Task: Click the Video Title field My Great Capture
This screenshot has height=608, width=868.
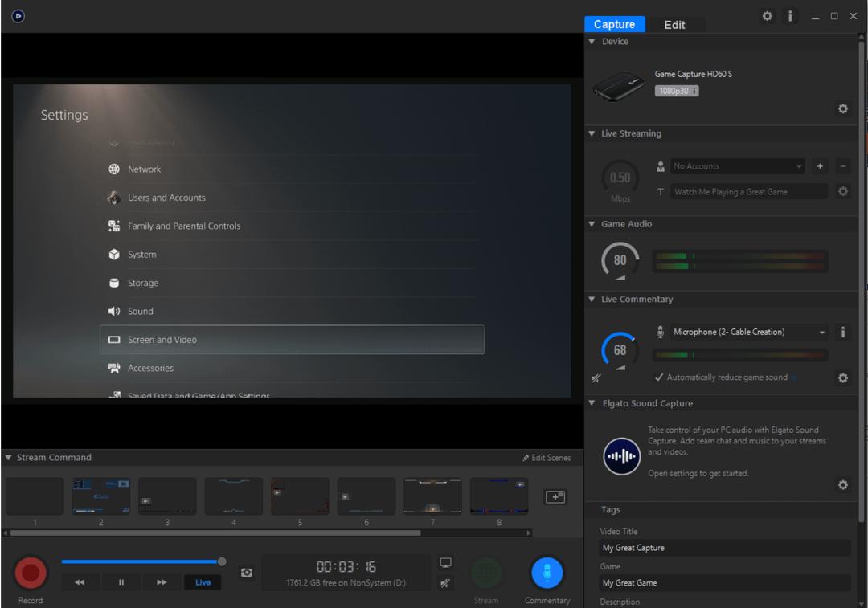Action: pos(725,548)
